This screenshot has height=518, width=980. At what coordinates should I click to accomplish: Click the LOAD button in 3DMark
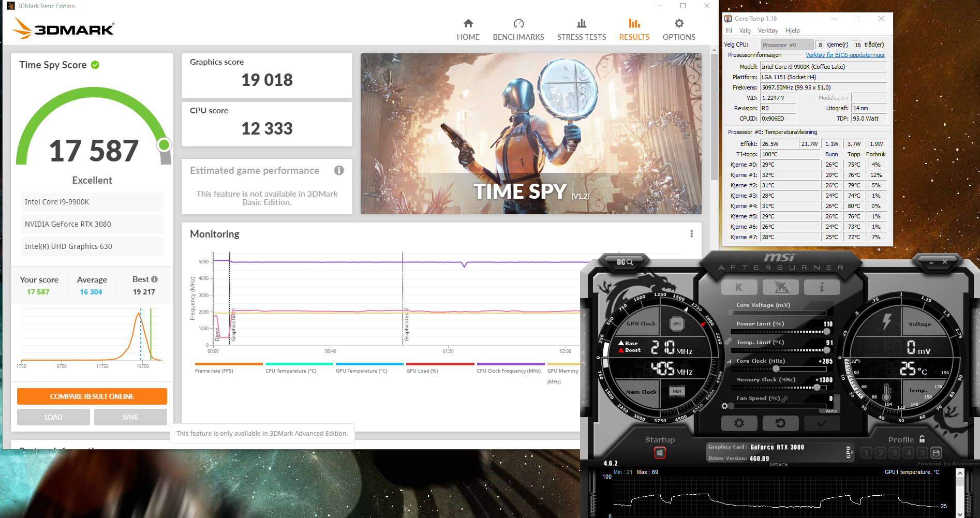pyautogui.click(x=53, y=417)
